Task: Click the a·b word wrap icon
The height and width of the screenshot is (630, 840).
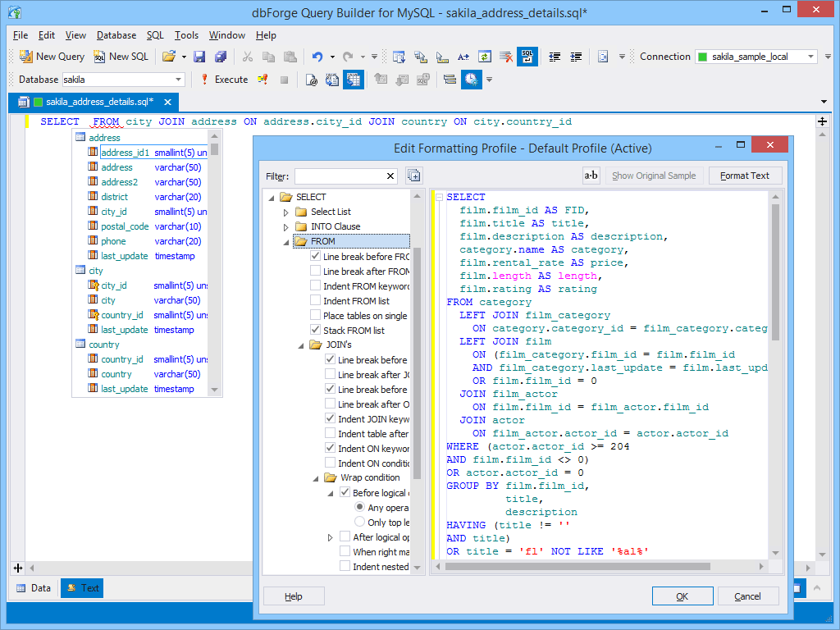Action: [591, 176]
